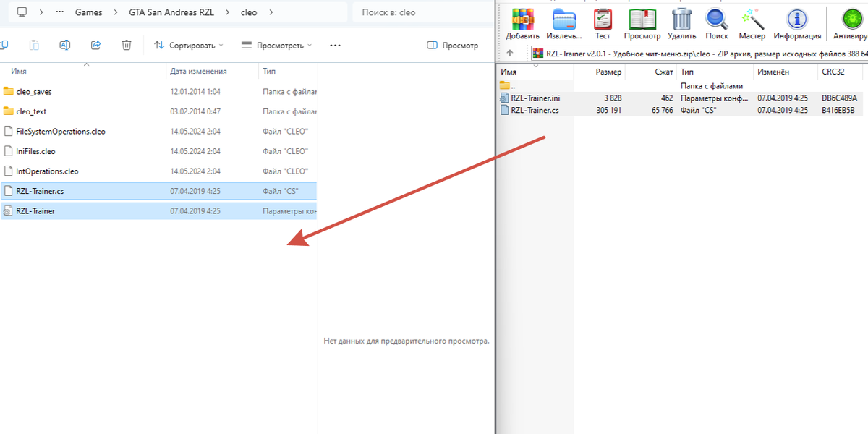Click the GTA San Andreas RZL breadcrumb
The height and width of the screenshot is (434, 868).
pos(171,12)
